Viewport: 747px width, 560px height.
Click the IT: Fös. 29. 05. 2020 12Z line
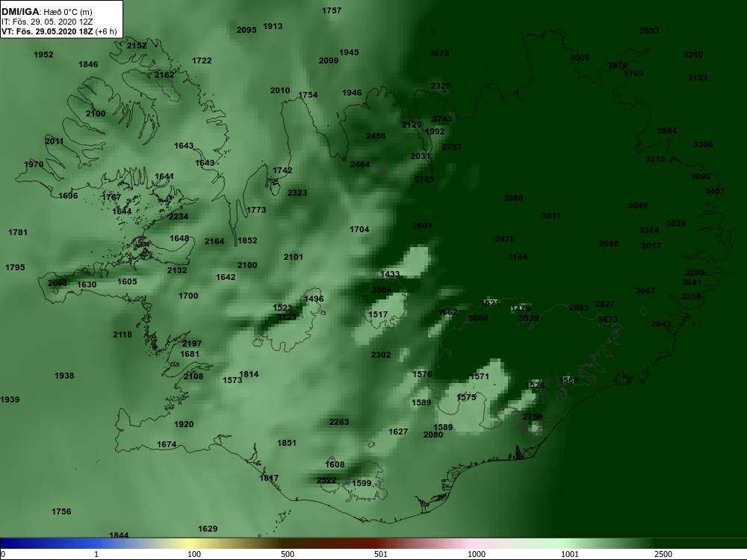(x=46, y=22)
